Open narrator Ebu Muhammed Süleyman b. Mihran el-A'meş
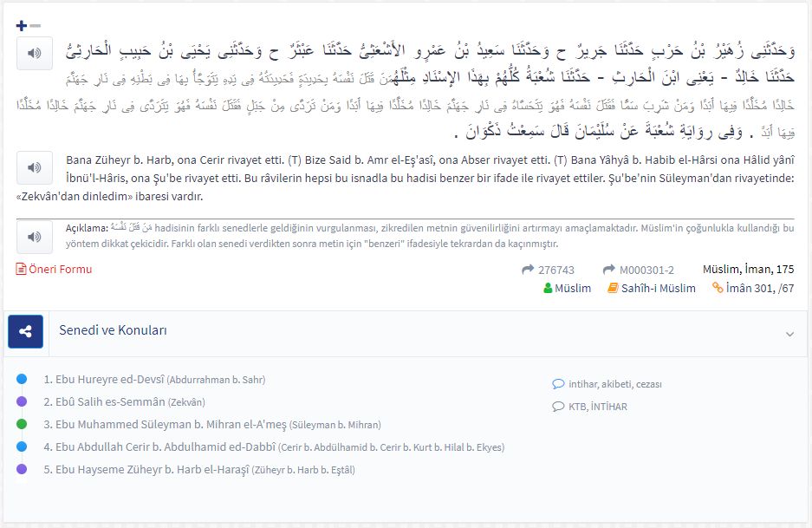This screenshot has width=812, height=528. pyautogui.click(x=212, y=424)
